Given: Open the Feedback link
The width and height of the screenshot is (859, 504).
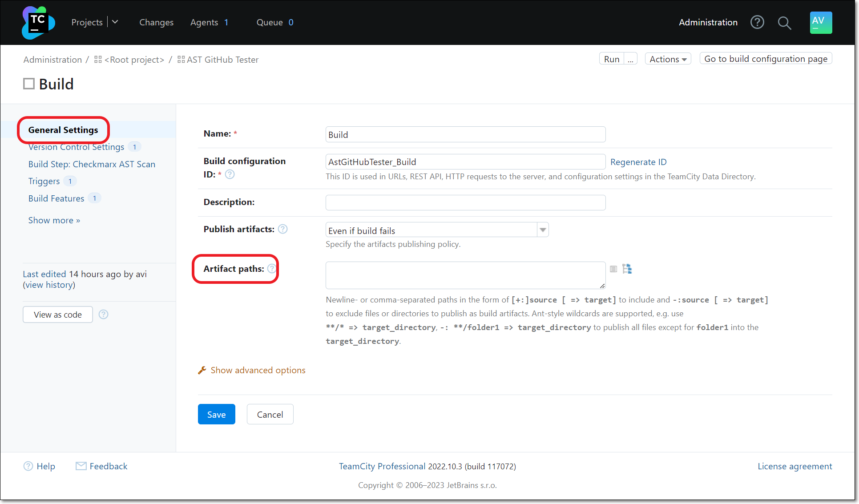Looking at the screenshot, I should coord(109,466).
